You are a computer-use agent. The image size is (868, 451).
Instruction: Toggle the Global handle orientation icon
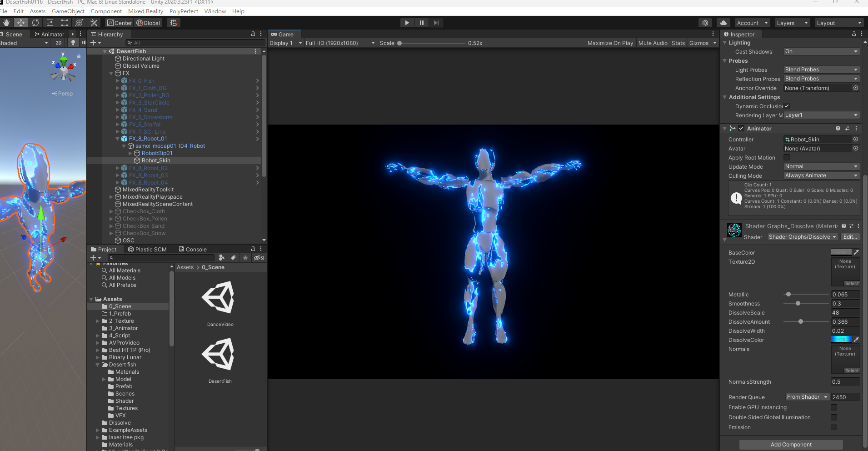pos(148,22)
